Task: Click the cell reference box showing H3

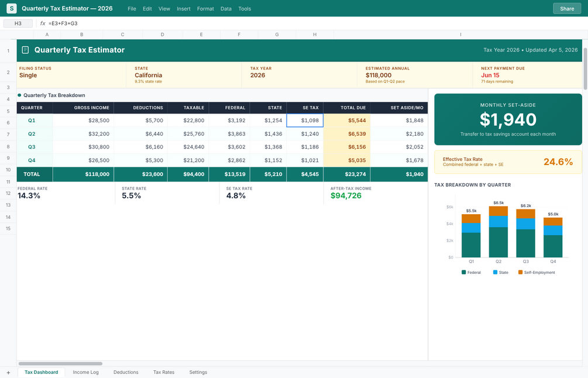Action: click(x=18, y=23)
